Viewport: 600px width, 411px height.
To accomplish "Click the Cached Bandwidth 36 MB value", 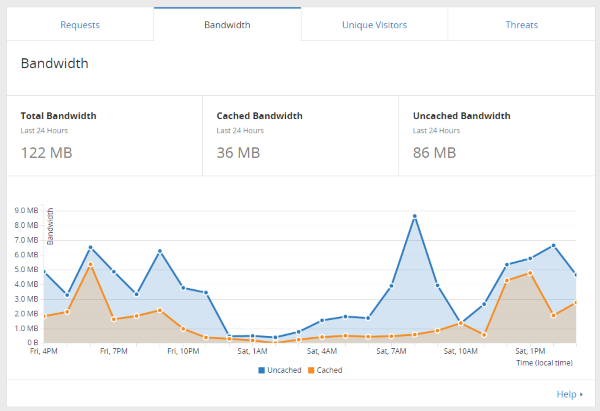I will (x=238, y=153).
